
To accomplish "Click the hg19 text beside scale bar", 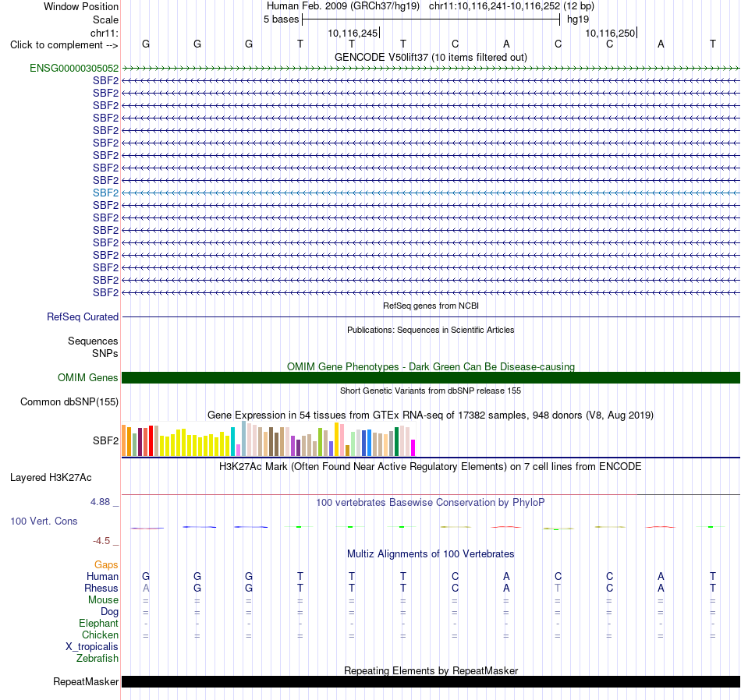I will pyautogui.click(x=578, y=19).
